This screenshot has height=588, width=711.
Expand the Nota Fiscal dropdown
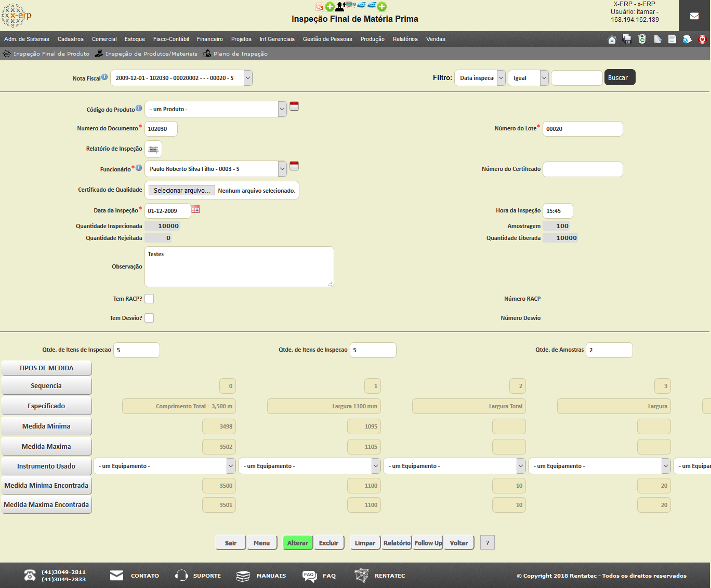181,78
